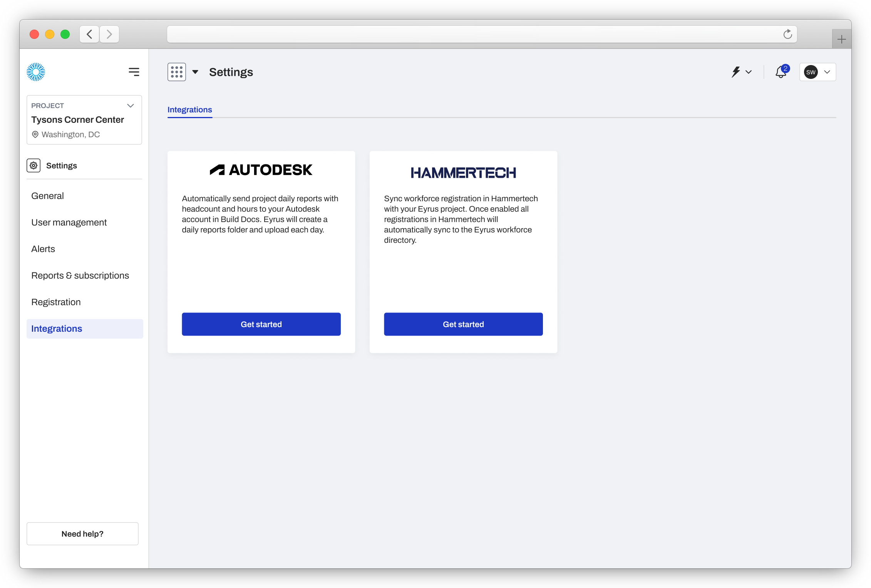Image resolution: width=871 pixels, height=588 pixels.
Task: Click the Autodesk logo
Action: tap(261, 170)
